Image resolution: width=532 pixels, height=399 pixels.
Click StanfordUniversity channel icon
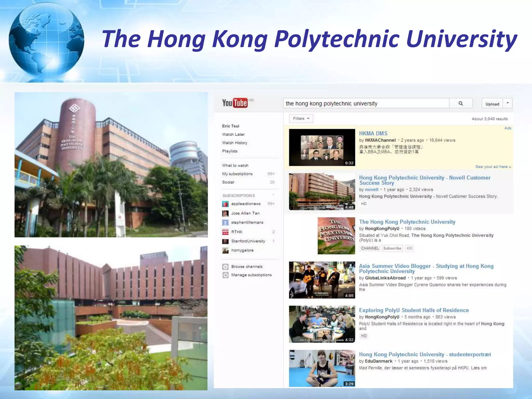225,241
